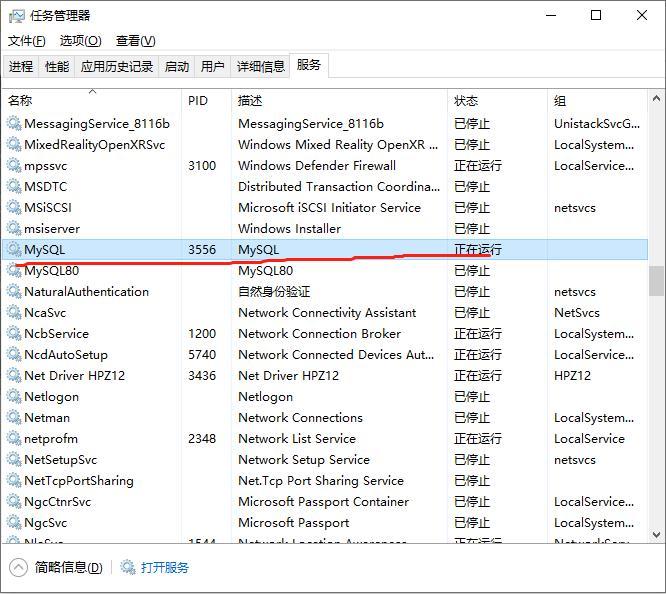Click the NetSvcs group cell of NcaSvc
Image resolution: width=666 pixels, height=594 pixels.
577,313
